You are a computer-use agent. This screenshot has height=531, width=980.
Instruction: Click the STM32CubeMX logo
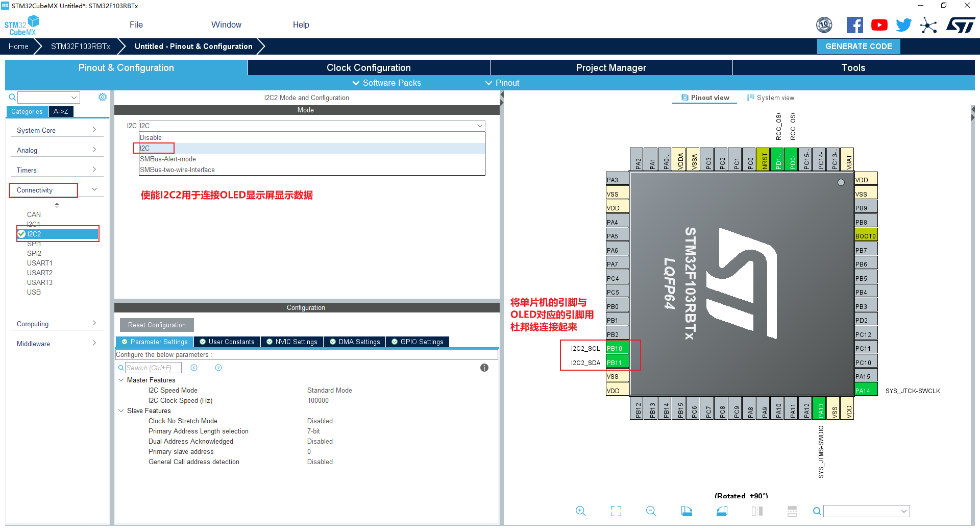tap(21, 26)
